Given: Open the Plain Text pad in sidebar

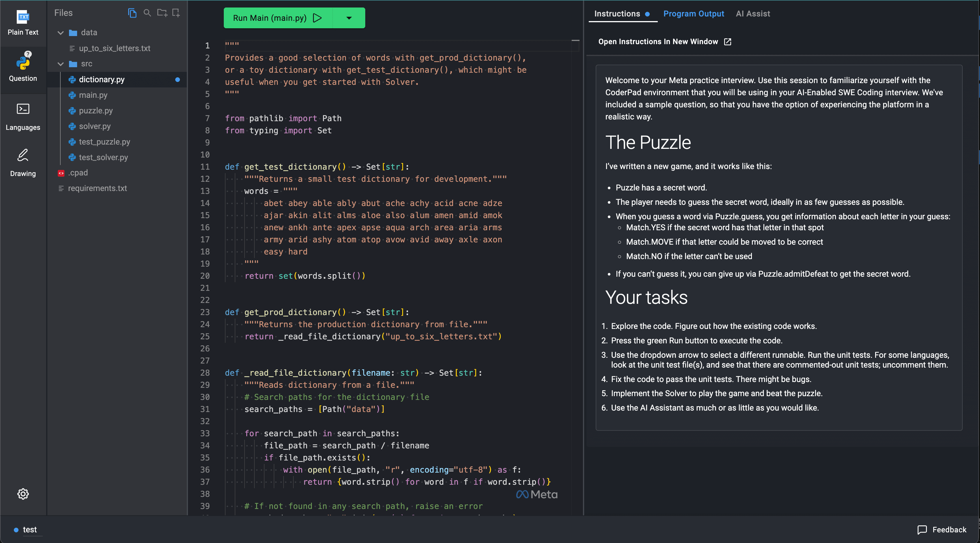Looking at the screenshot, I should [x=23, y=23].
